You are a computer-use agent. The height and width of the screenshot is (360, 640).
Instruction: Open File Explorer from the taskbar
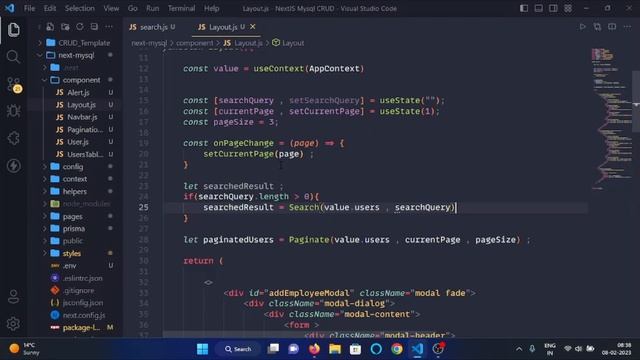point(335,349)
